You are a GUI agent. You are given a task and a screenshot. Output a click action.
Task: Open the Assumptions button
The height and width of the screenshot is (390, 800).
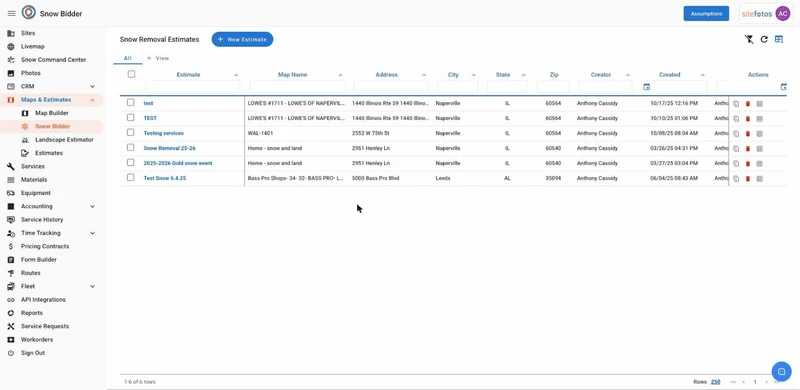pyautogui.click(x=706, y=14)
